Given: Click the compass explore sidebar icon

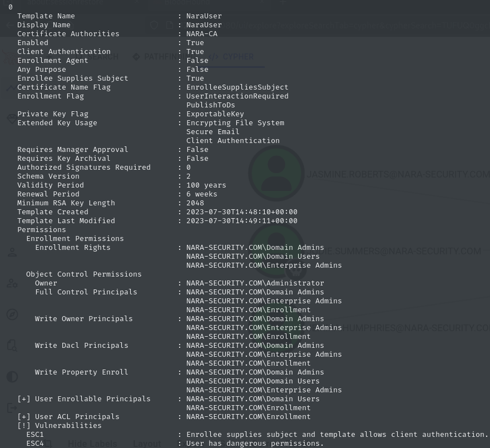Looking at the screenshot, I should point(12,314).
